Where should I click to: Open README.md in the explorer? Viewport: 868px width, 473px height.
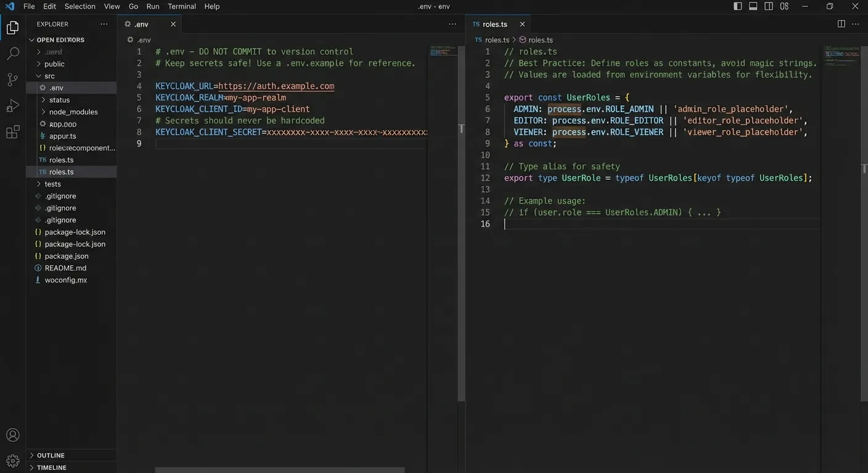click(x=65, y=268)
